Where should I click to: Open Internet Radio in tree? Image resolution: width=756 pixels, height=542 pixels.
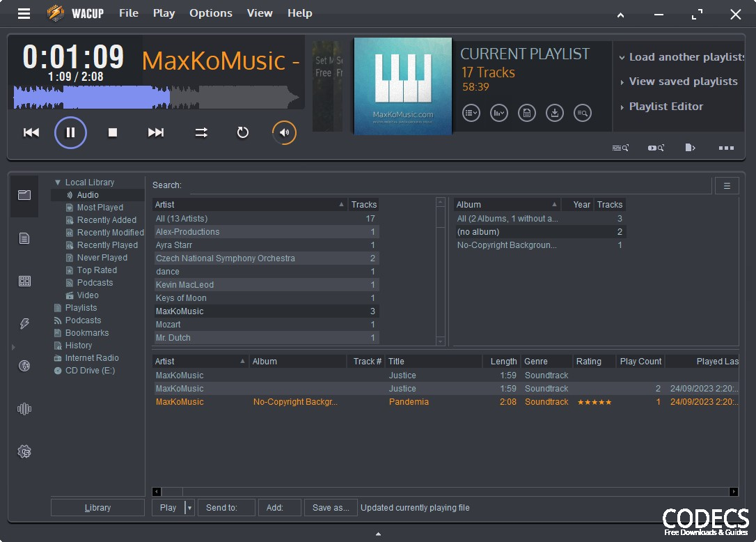tap(92, 358)
